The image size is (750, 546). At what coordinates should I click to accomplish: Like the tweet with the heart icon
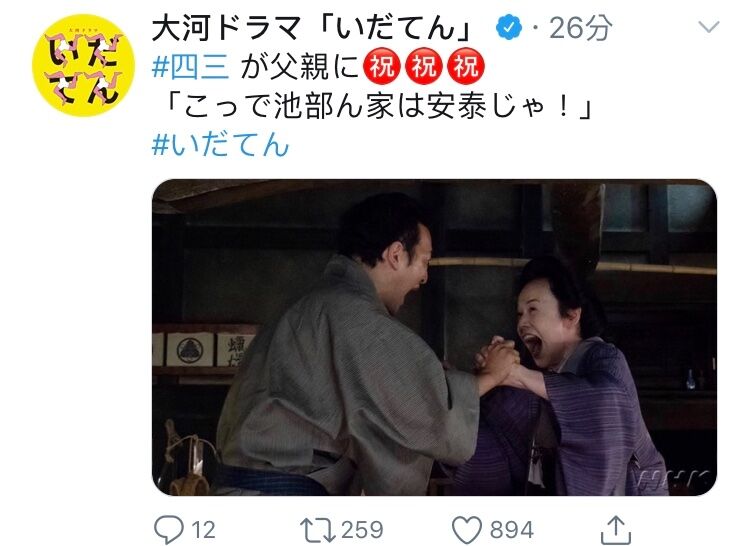click(467, 530)
